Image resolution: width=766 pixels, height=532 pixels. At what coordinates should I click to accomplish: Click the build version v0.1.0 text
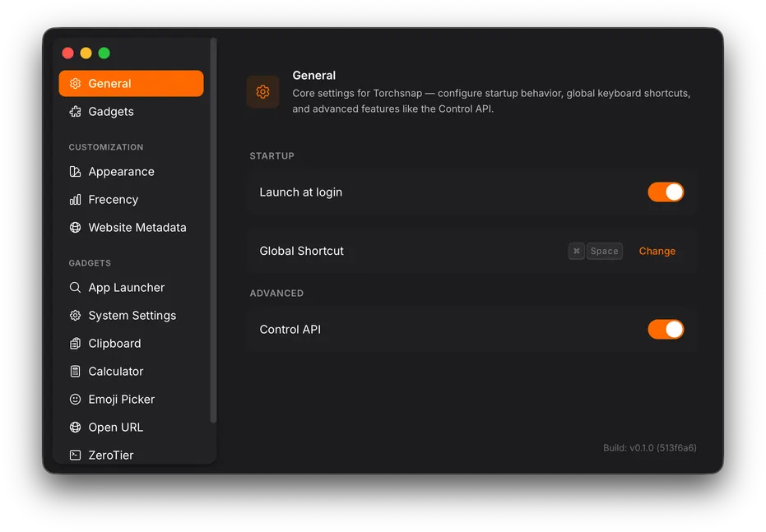[x=650, y=447]
